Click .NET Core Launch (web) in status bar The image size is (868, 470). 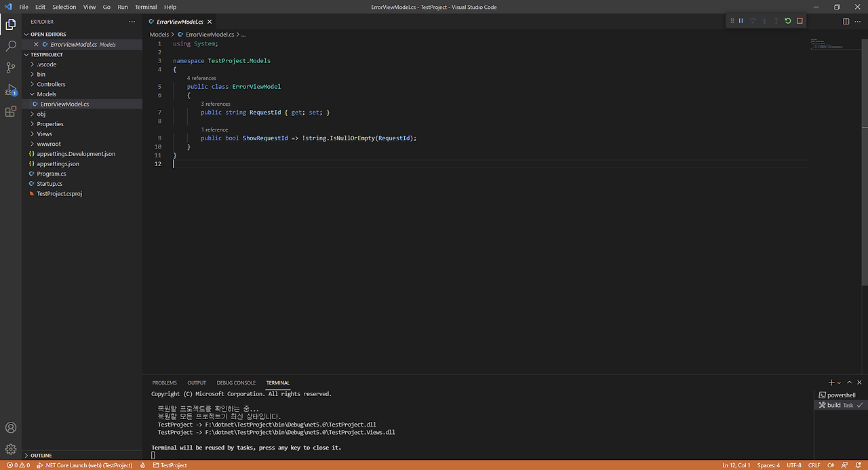pyautogui.click(x=84, y=465)
